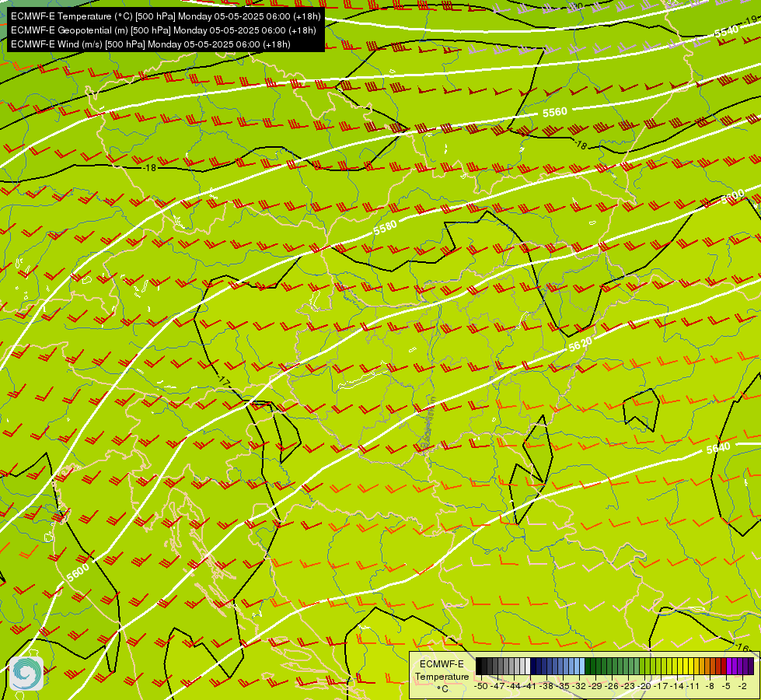Click the 5540 geopotential contour label
761x700 pixels.
(x=726, y=32)
